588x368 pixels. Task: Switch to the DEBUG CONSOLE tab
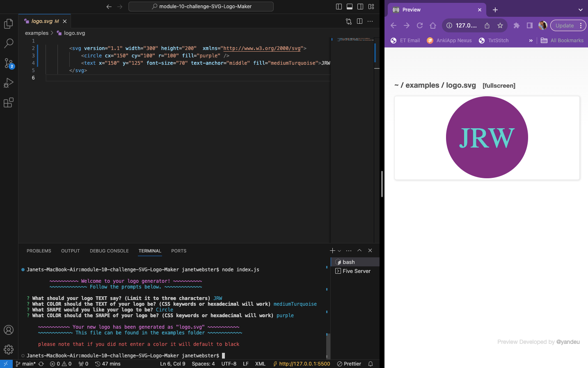coord(109,251)
